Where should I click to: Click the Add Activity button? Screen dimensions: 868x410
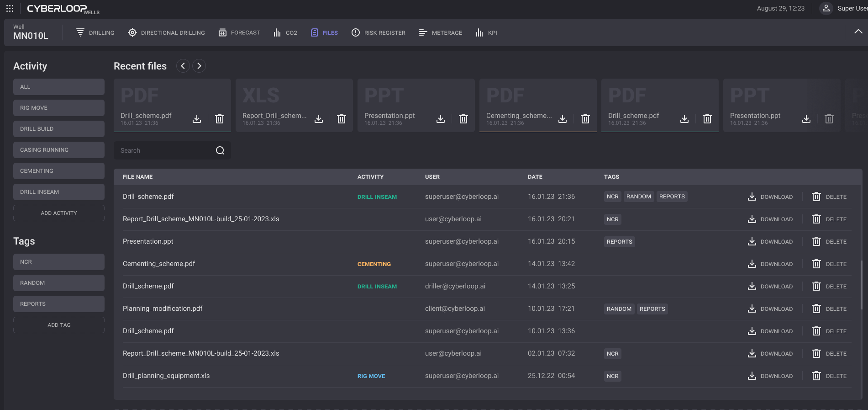point(59,213)
